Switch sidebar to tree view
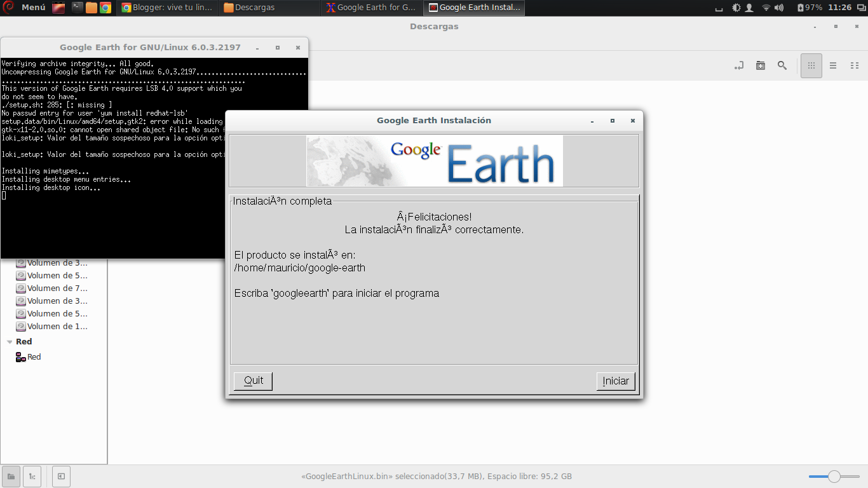This screenshot has height=488, width=868. click(32, 476)
